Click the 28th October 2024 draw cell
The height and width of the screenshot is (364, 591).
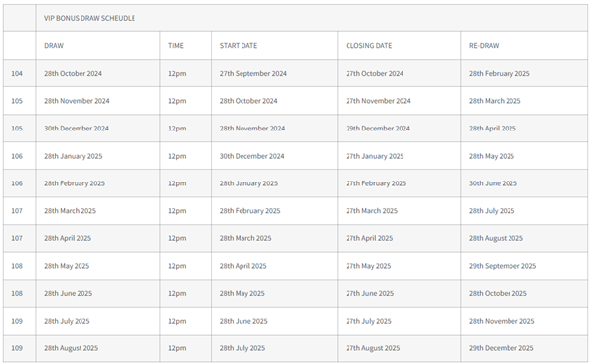(x=97, y=74)
